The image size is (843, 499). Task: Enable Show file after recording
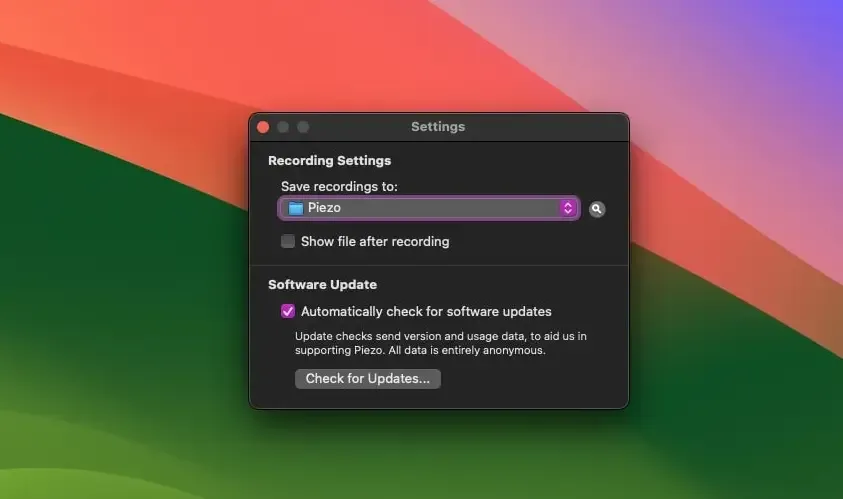click(288, 241)
